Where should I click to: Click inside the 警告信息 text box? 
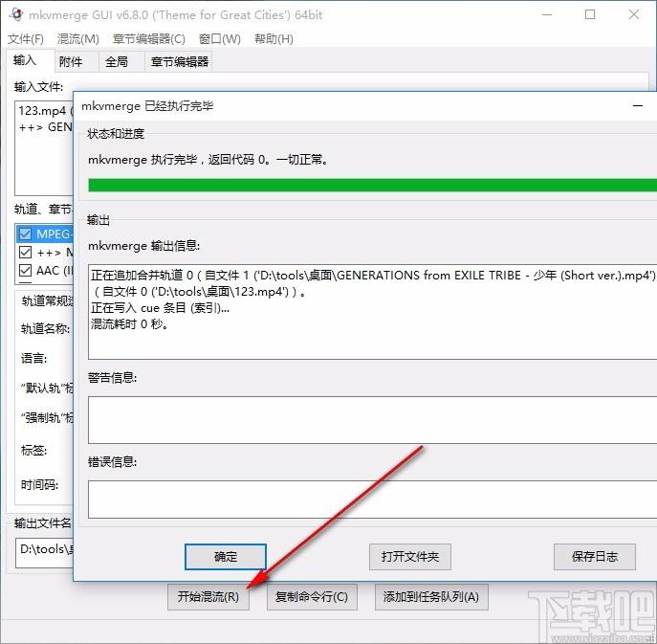click(x=373, y=420)
